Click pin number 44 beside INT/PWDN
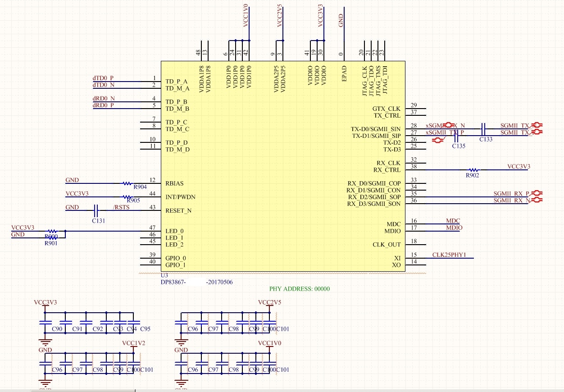This screenshot has width=564, height=392. click(x=152, y=194)
